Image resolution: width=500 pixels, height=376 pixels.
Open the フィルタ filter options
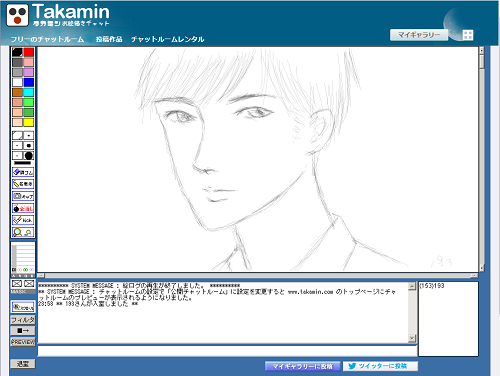(x=23, y=320)
